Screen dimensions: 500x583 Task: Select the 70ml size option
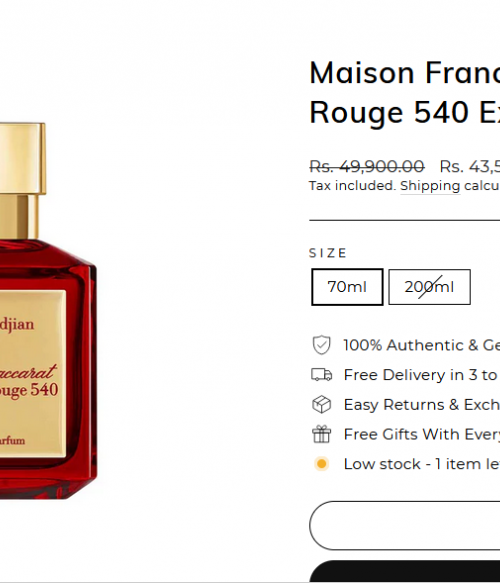point(347,287)
